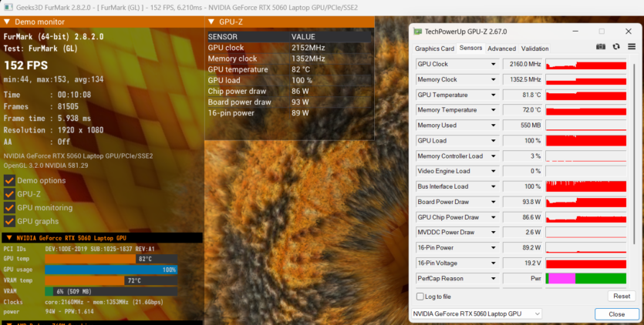Click the GPU-Z screenshot camera icon
The width and height of the screenshot is (644, 325).
pos(602,48)
